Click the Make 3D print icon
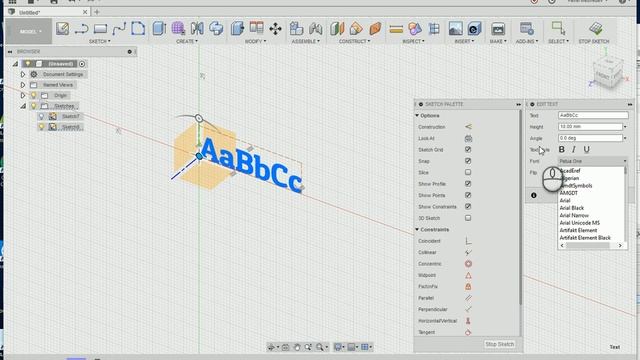 [x=498, y=29]
